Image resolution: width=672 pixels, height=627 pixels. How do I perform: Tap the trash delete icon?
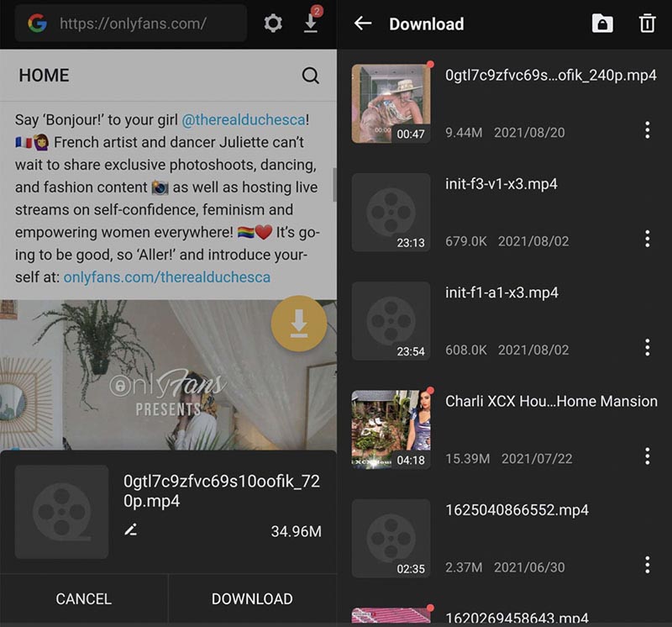pos(647,24)
